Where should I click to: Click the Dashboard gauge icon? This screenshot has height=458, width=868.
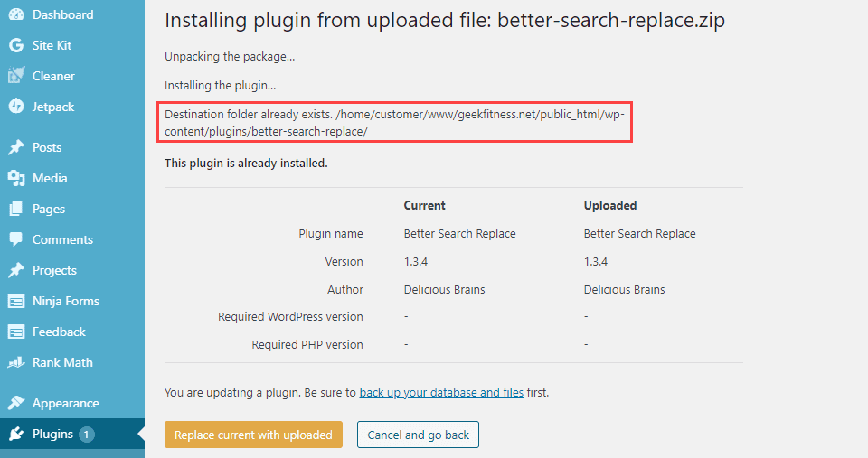[15, 14]
